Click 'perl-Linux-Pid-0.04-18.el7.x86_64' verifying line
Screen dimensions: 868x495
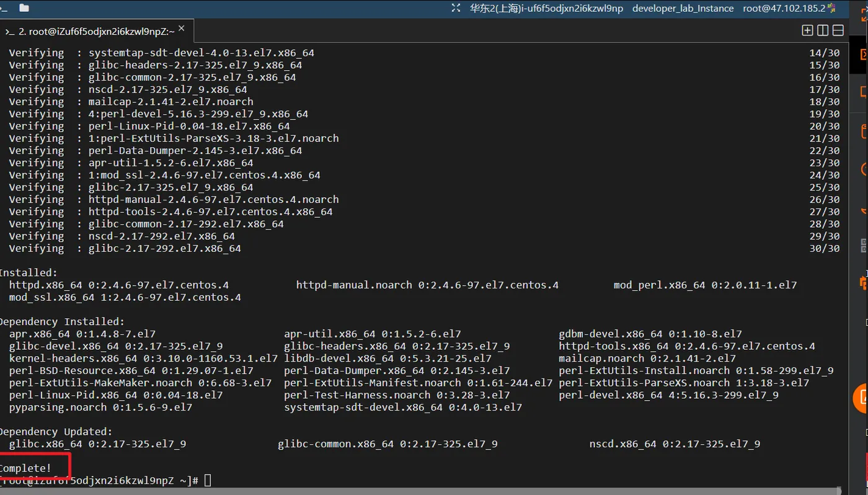pyautogui.click(x=189, y=126)
